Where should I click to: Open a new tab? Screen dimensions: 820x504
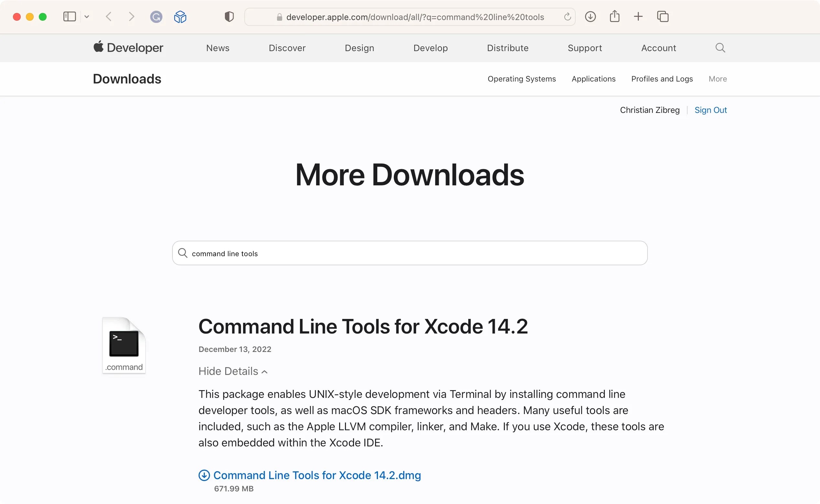[x=638, y=16]
